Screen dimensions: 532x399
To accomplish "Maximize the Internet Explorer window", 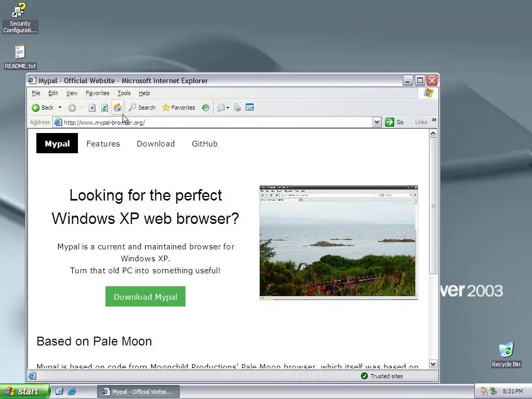I will (420, 81).
